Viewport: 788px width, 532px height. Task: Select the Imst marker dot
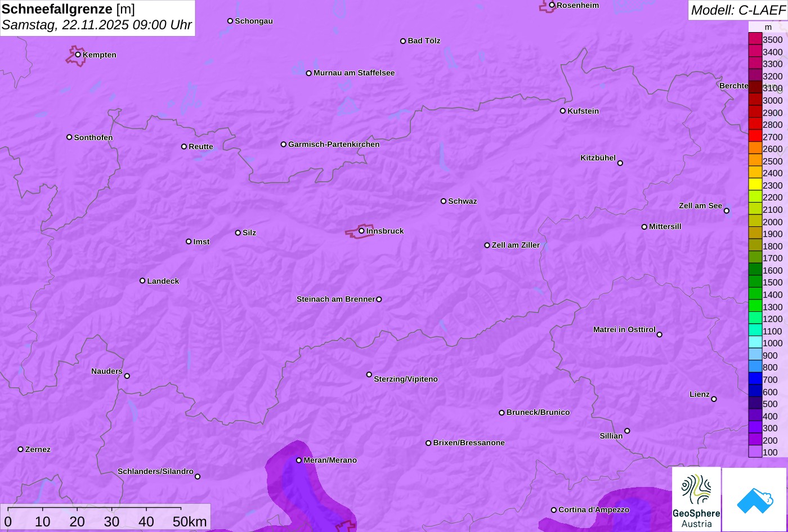pos(189,242)
